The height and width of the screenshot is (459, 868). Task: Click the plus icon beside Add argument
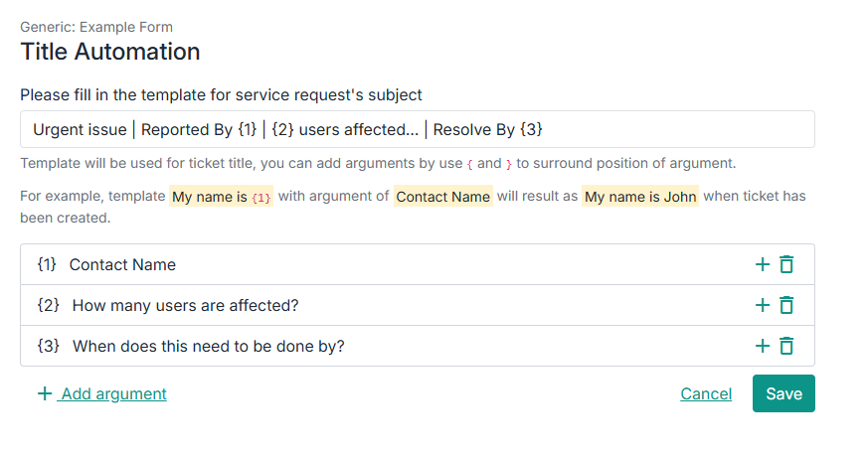[44, 393]
